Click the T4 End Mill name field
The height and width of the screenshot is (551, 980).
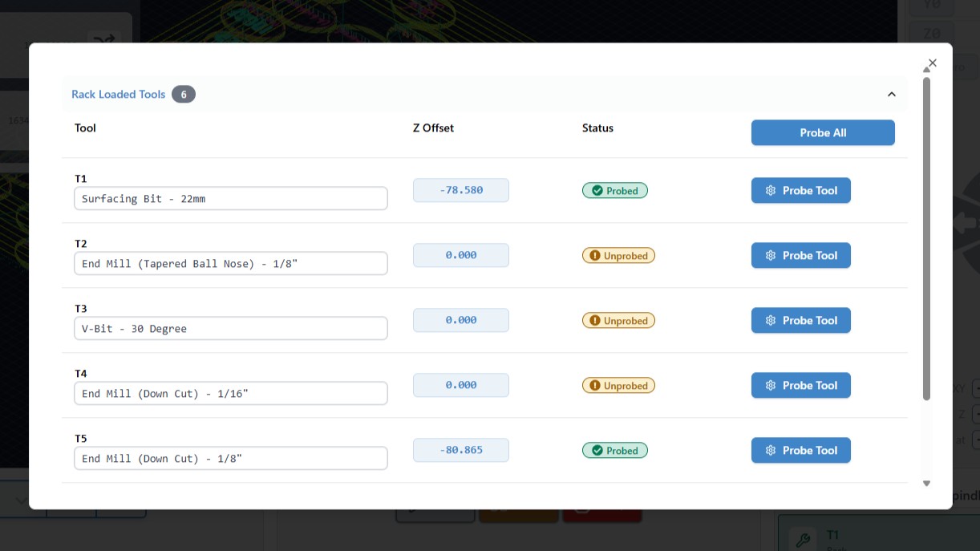pyautogui.click(x=230, y=394)
